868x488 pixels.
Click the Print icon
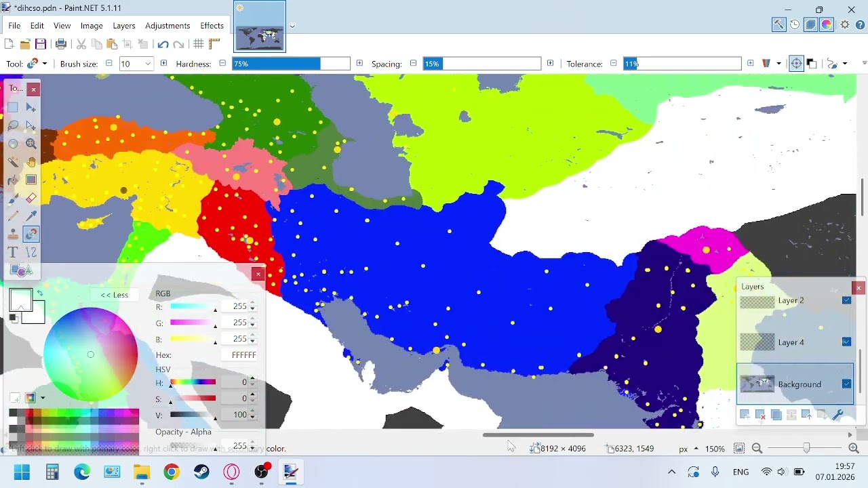[61, 44]
